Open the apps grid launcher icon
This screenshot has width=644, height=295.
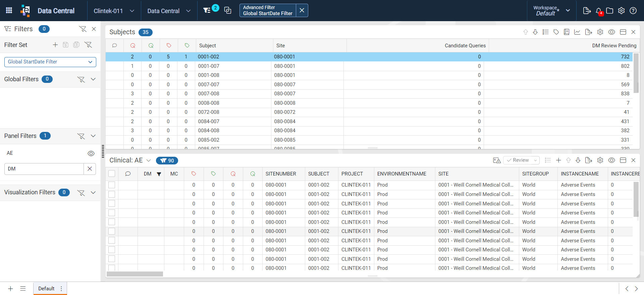coord(9,10)
